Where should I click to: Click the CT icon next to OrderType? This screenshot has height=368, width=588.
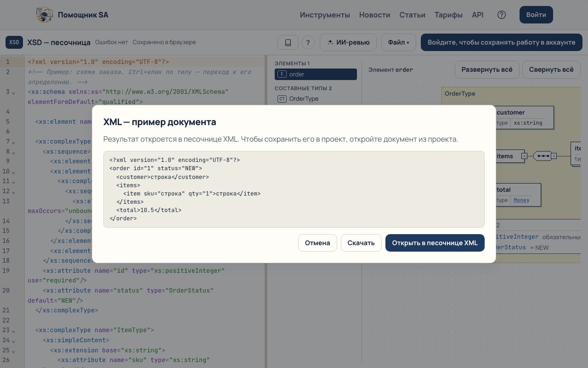282,99
